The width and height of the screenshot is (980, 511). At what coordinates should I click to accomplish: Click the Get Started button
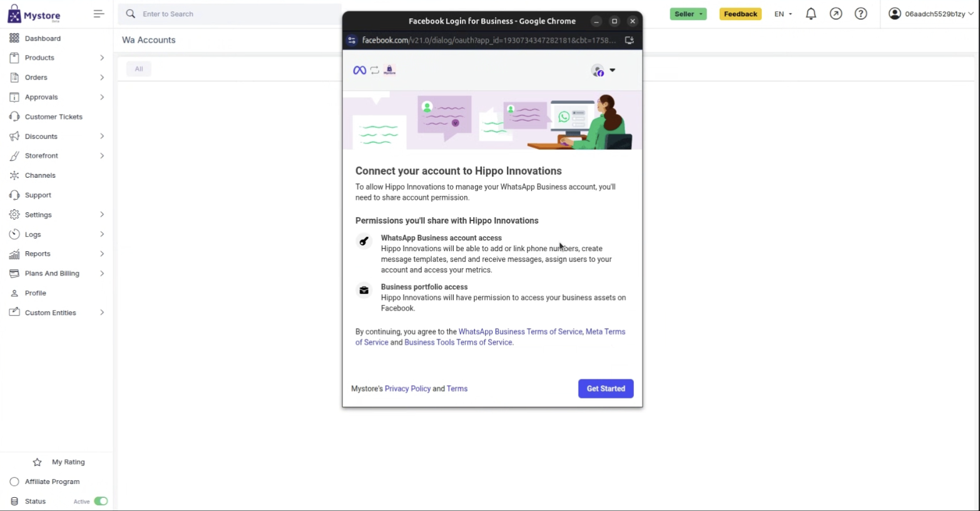coord(605,388)
